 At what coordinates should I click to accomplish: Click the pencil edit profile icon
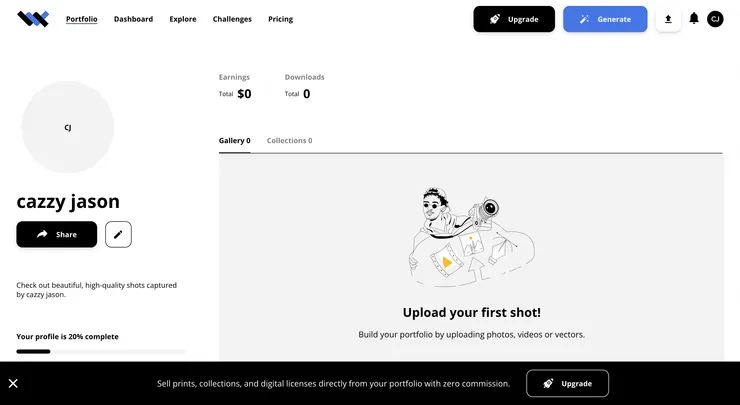tap(118, 234)
